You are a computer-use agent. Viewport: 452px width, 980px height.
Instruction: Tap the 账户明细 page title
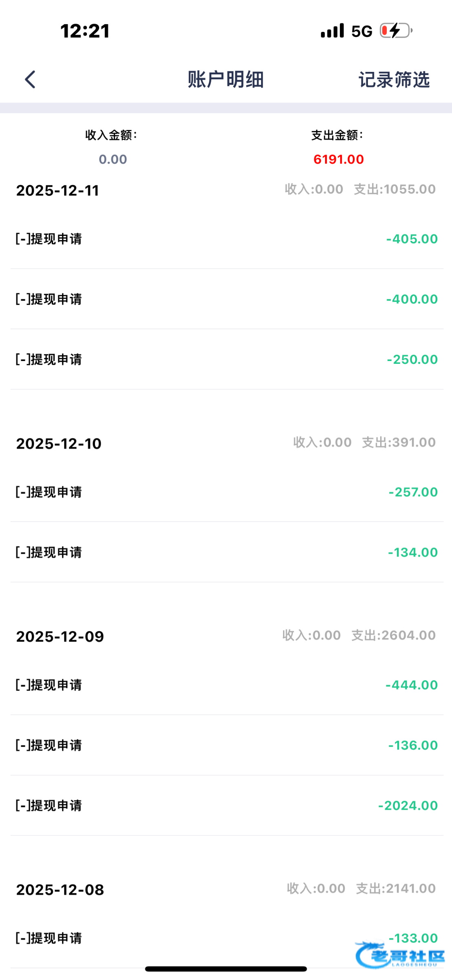pos(226,80)
